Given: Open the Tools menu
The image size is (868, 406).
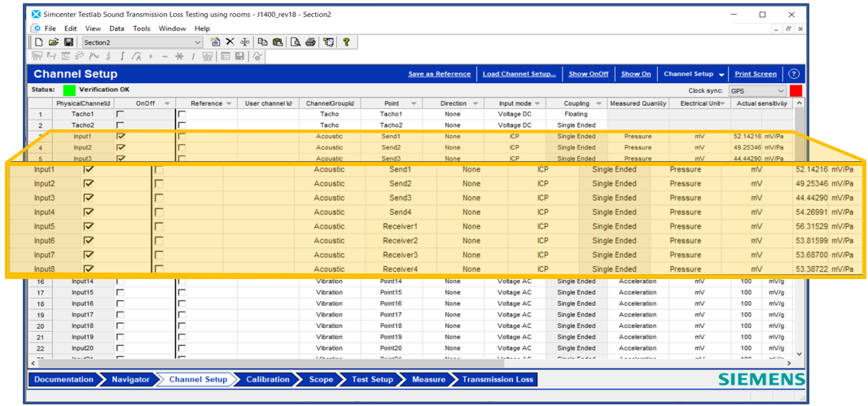Looking at the screenshot, I should pyautogui.click(x=141, y=28).
